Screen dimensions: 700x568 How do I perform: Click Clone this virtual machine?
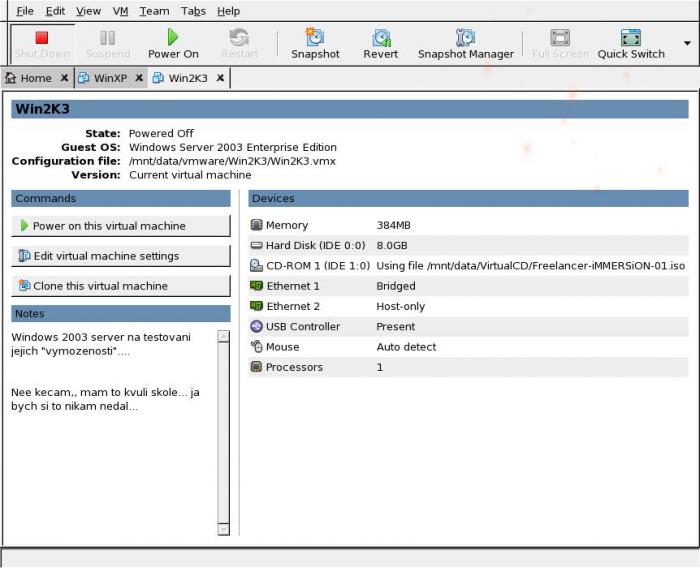[x=121, y=286]
